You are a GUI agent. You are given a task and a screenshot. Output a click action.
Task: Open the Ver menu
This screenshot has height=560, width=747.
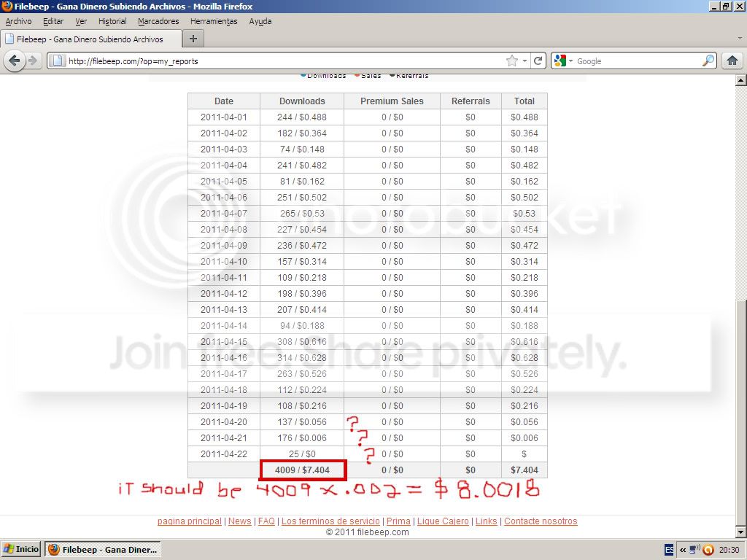point(81,21)
